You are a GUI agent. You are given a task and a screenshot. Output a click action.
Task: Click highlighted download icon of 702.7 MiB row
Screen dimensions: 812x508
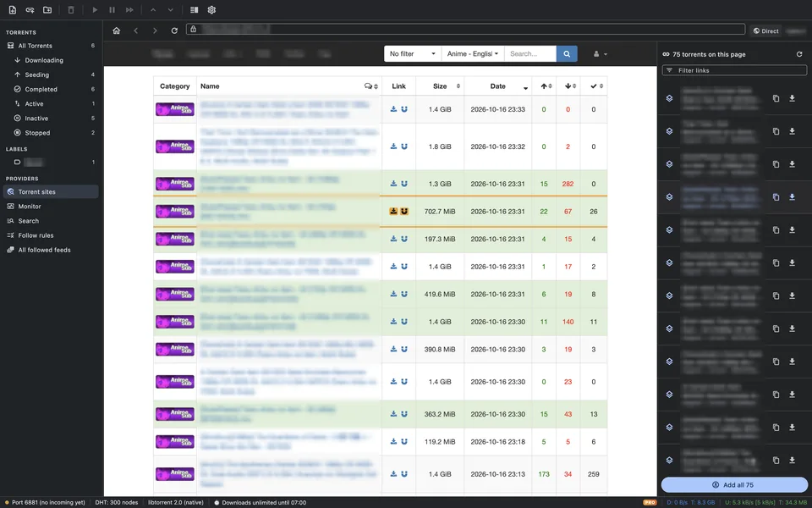pyautogui.click(x=393, y=211)
